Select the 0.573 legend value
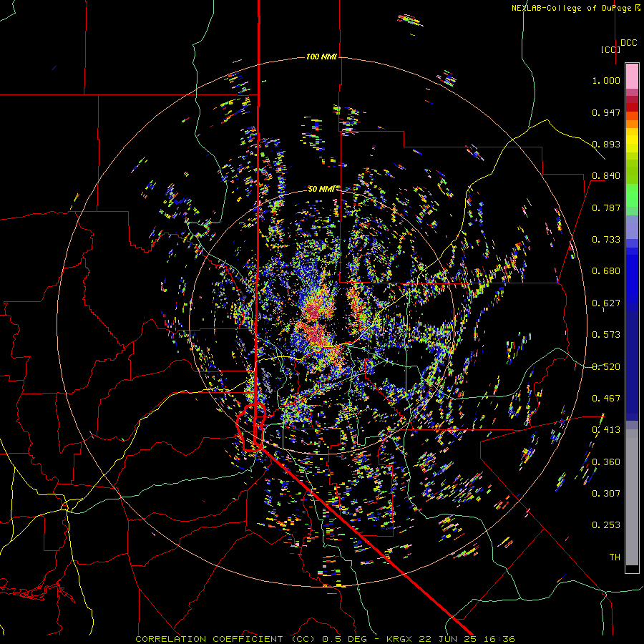Screen dimensions: 644x644 tap(606, 335)
